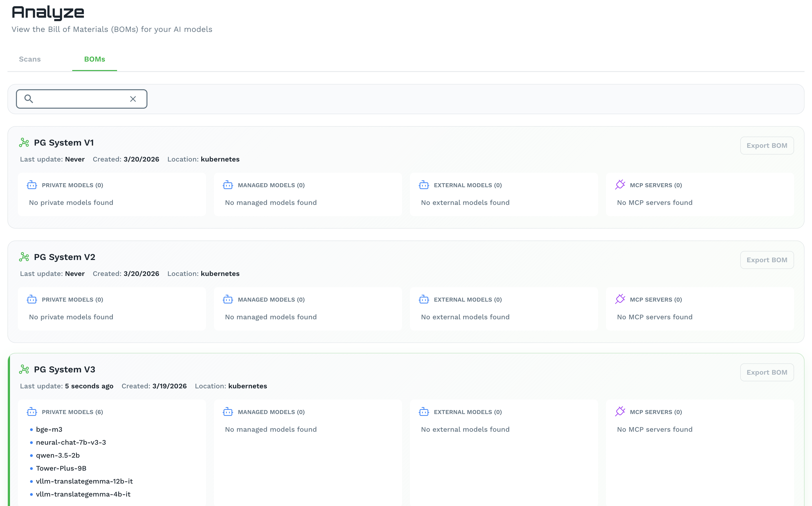
Task: Click Private Models robot icon in V1
Action: pos(32,185)
